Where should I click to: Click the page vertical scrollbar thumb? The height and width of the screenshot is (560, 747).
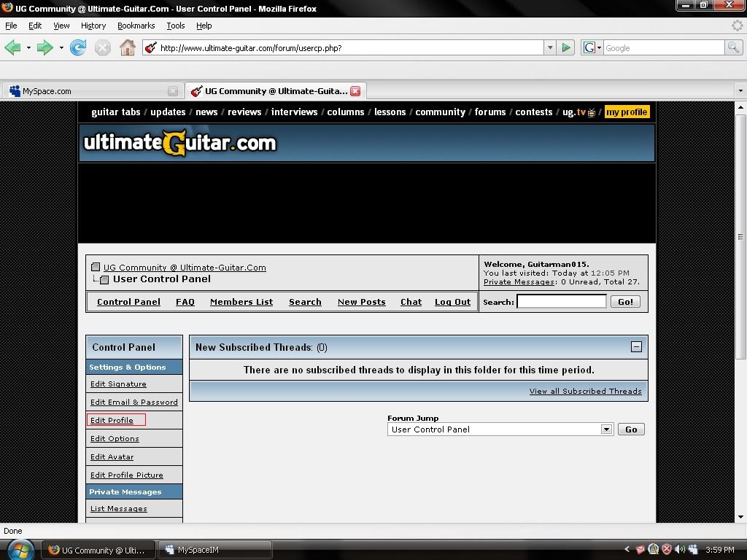pos(740,237)
